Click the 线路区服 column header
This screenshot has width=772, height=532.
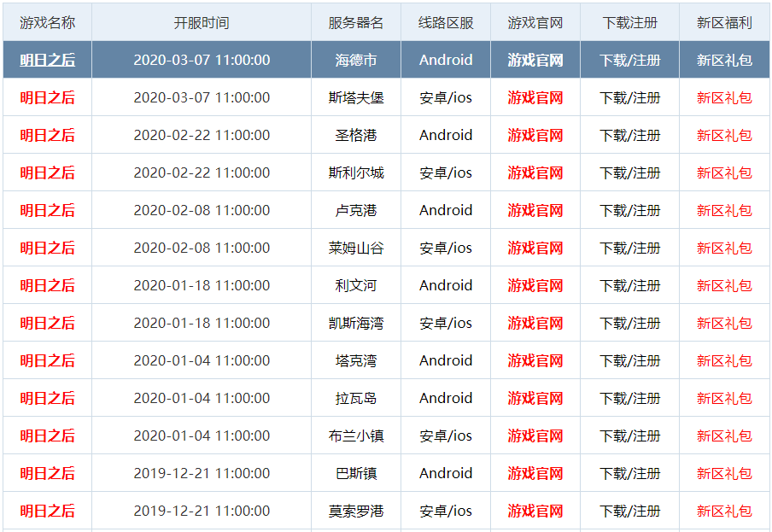(x=446, y=22)
